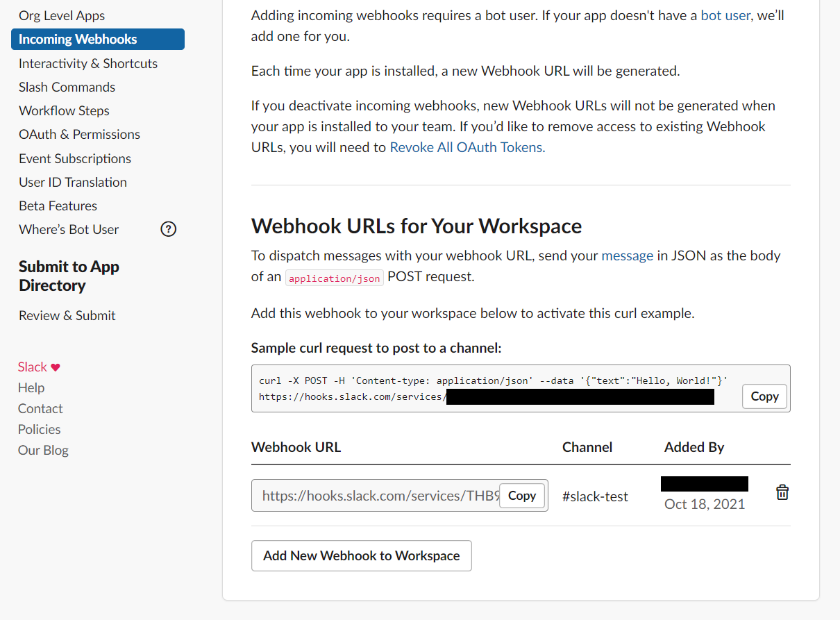Open the Event Subscriptions page

[74, 158]
